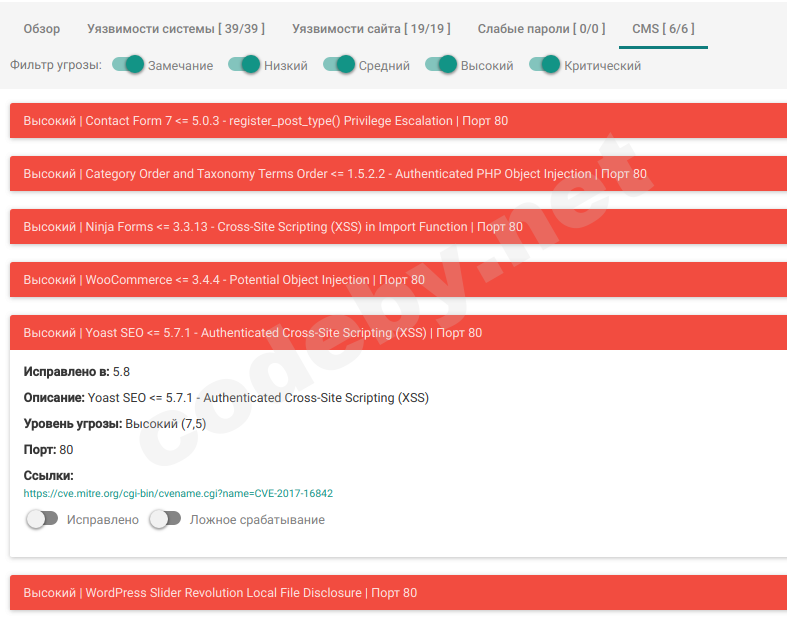Expand the Ninja Forms XSS entry
787x619 pixels.
399,226
